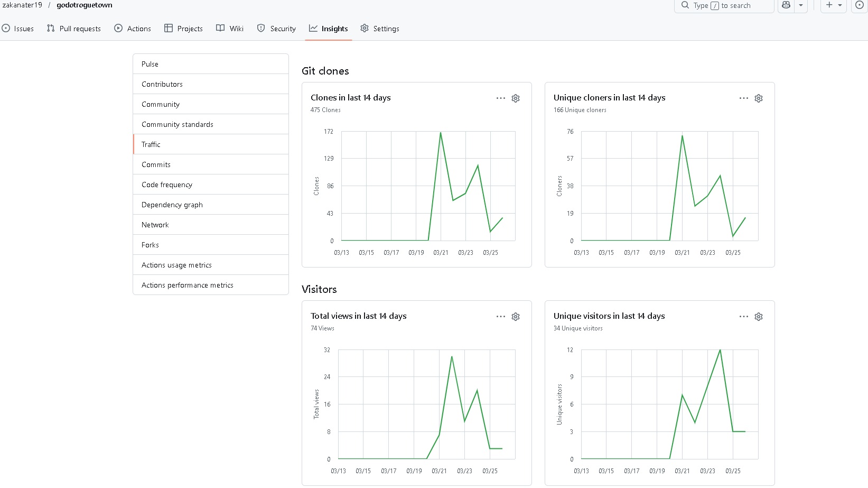Switch to the Actions tab
This screenshot has height=488, width=868.
tap(133, 29)
